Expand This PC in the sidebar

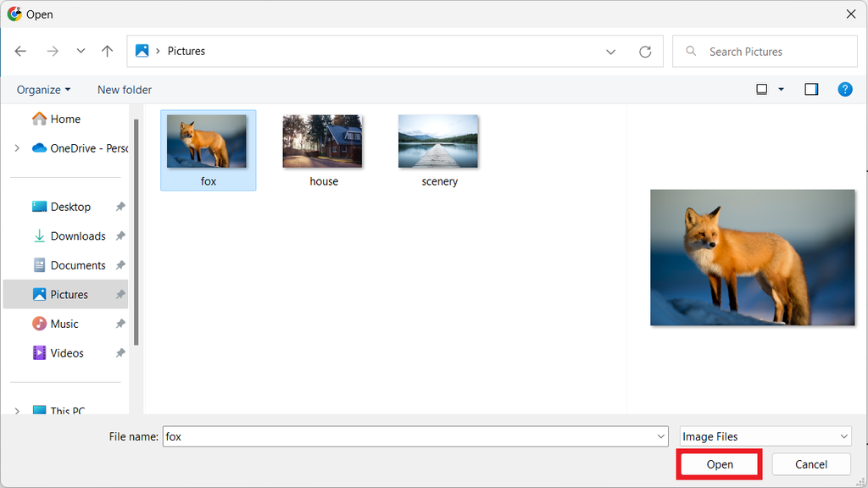click(17, 411)
